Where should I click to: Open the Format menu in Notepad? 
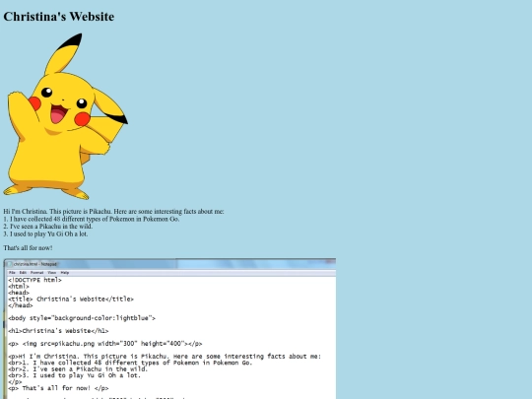[x=37, y=273]
